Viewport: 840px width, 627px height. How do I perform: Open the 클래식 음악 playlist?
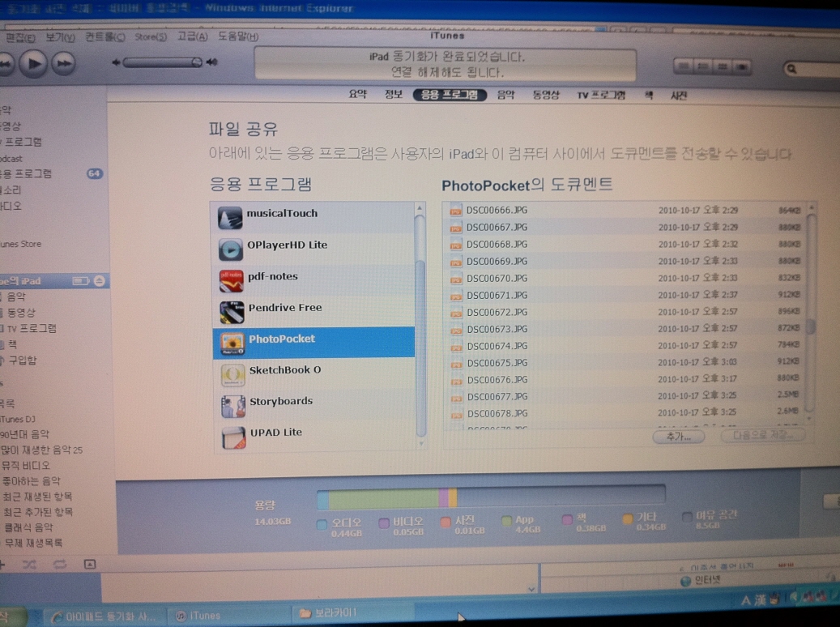(x=29, y=527)
